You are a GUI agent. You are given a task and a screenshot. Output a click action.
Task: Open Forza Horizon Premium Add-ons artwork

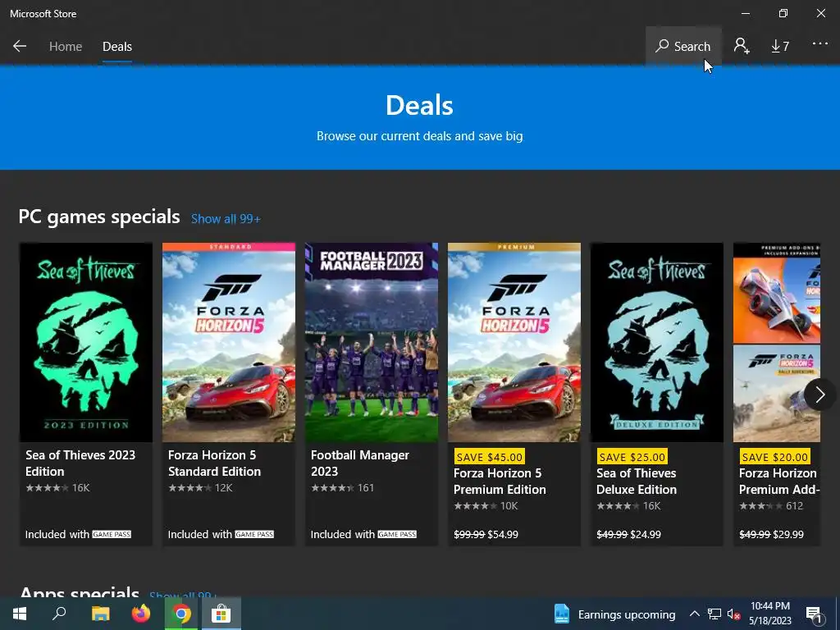tap(777, 342)
